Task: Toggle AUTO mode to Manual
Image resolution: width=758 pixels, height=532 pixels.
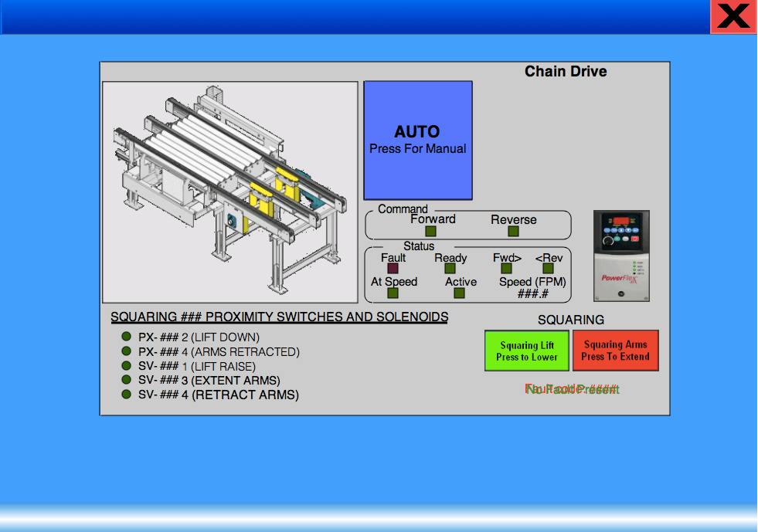Action: pos(418,141)
